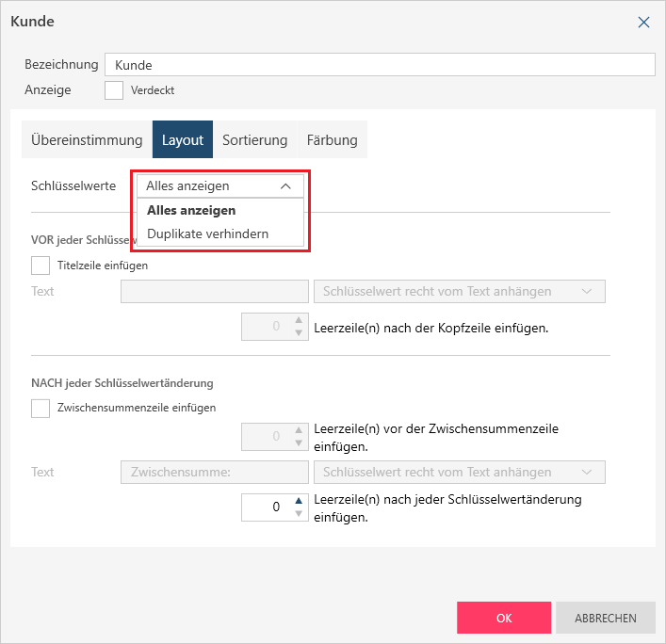This screenshot has width=666, height=644.
Task: Toggle the Verdeckt checkbox
Action: [x=114, y=90]
